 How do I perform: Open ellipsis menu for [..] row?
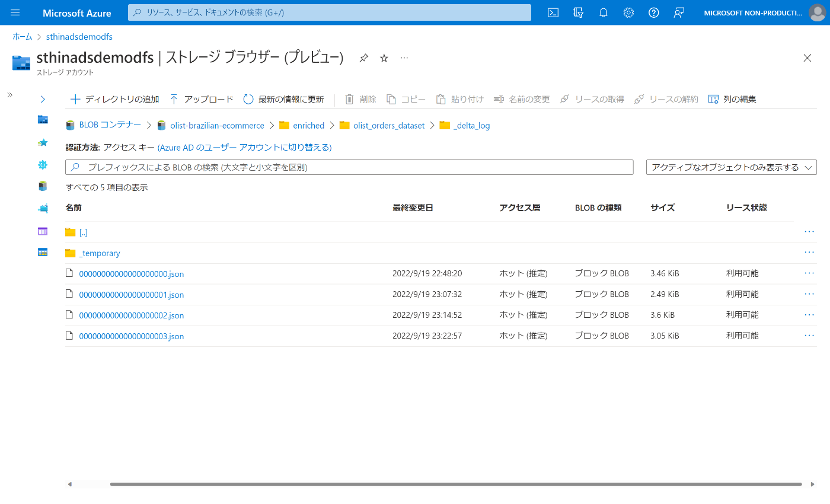point(809,231)
